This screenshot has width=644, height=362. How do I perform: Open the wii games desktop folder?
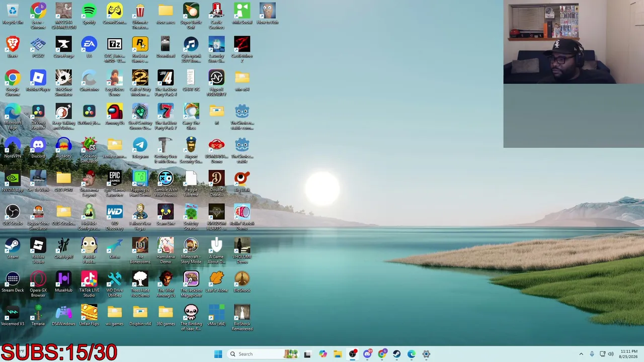click(x=115, y=316)
